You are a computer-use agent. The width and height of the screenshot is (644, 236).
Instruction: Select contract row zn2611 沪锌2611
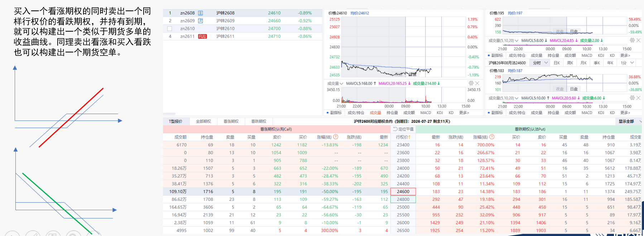243,36
